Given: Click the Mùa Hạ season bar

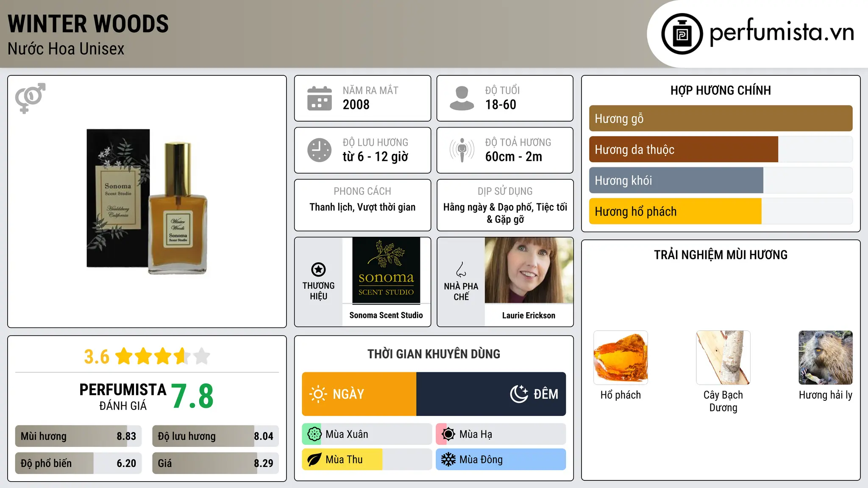Looking at the screenshot, I should [x=501, y=434].
